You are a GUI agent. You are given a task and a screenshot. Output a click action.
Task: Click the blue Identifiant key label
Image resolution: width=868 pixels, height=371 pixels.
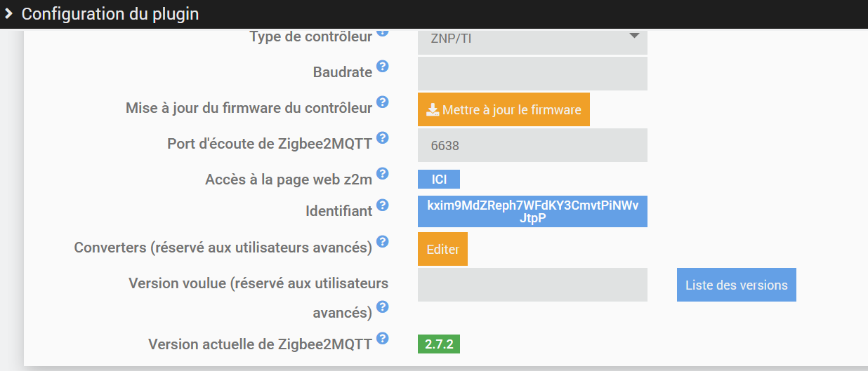532,211
